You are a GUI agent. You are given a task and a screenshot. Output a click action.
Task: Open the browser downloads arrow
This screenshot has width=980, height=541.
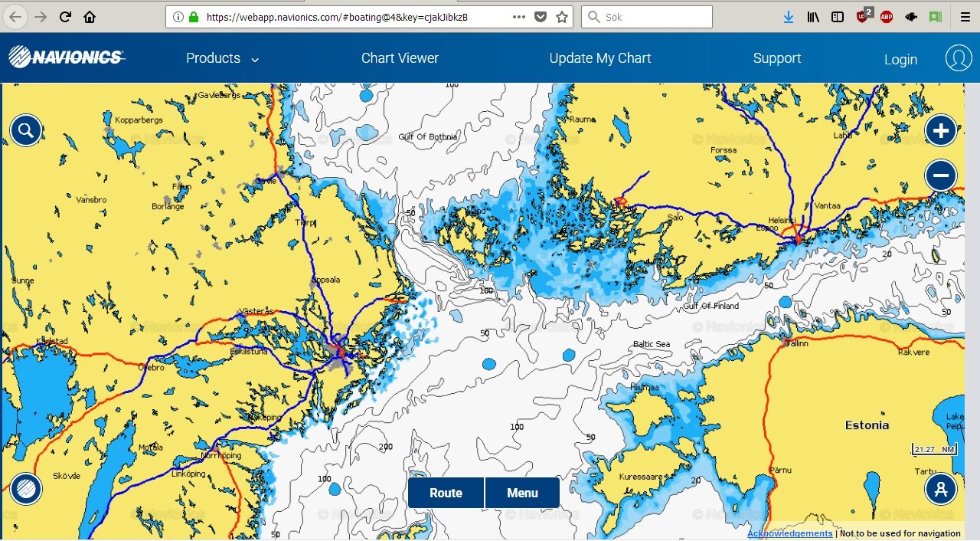pos(789,17)
